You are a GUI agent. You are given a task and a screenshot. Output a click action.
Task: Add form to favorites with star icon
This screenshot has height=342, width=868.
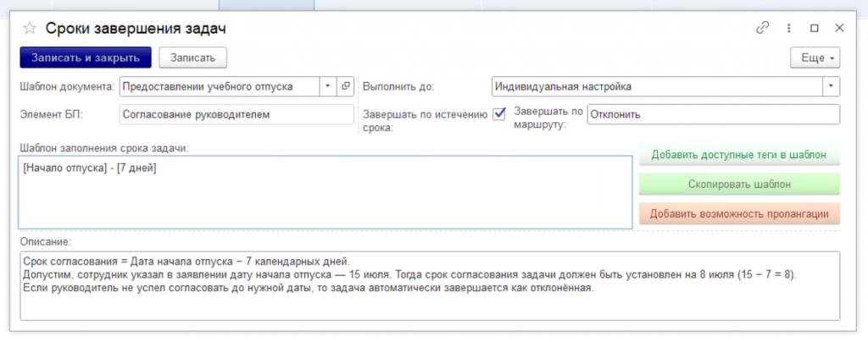point(30,29)
